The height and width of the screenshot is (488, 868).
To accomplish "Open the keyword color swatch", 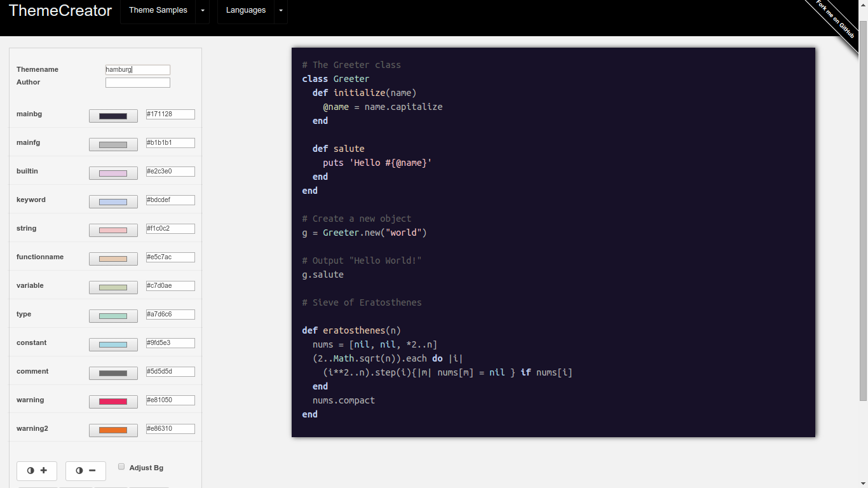I will [x=113, y=201].
